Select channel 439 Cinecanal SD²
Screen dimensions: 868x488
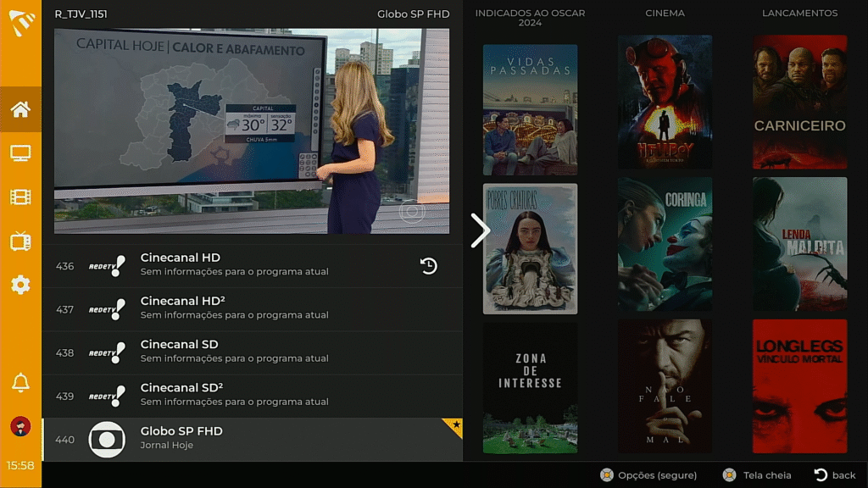coord(252,396)
